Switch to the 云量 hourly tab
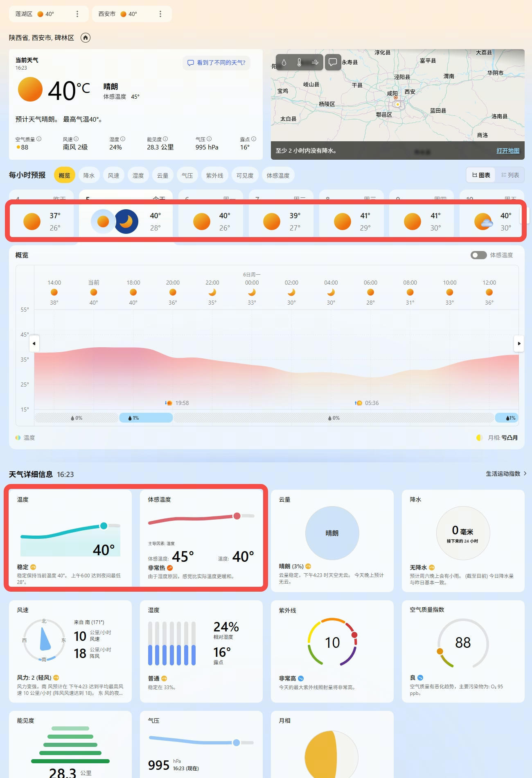This screenshot has height=778, width=532. coord(162,175)
